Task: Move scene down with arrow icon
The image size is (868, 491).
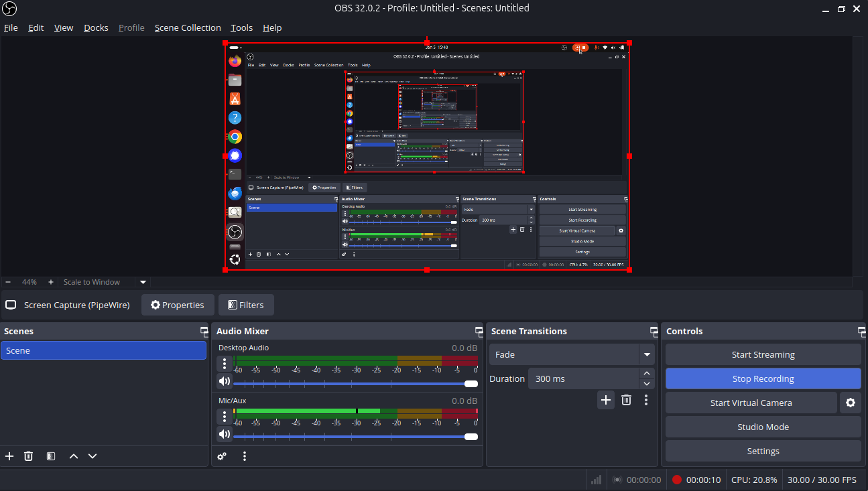Action: (92, 456)
